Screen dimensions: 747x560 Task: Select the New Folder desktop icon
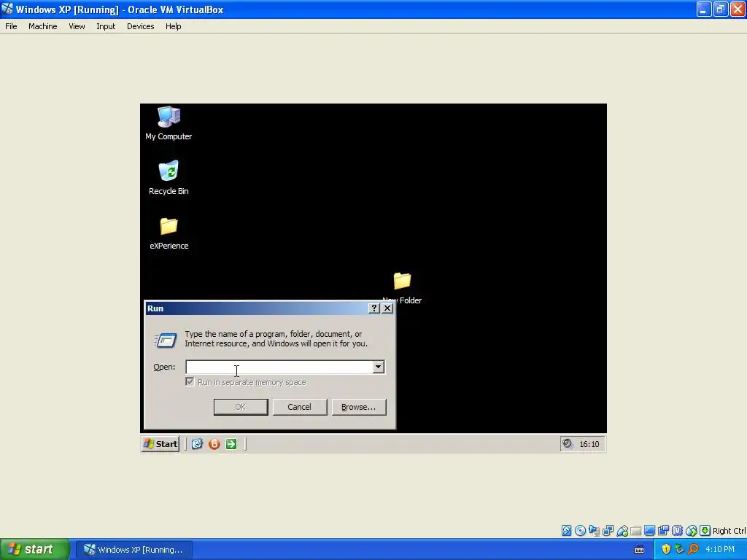[402, 287]
